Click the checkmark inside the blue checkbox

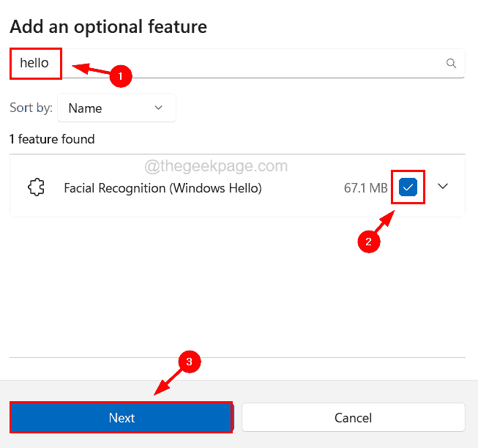(x=408, y=188)
